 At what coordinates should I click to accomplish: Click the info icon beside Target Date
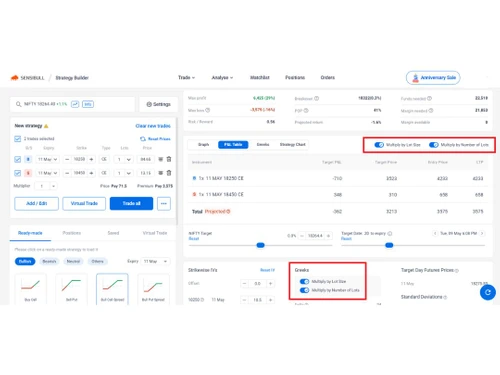pos(390,233)
